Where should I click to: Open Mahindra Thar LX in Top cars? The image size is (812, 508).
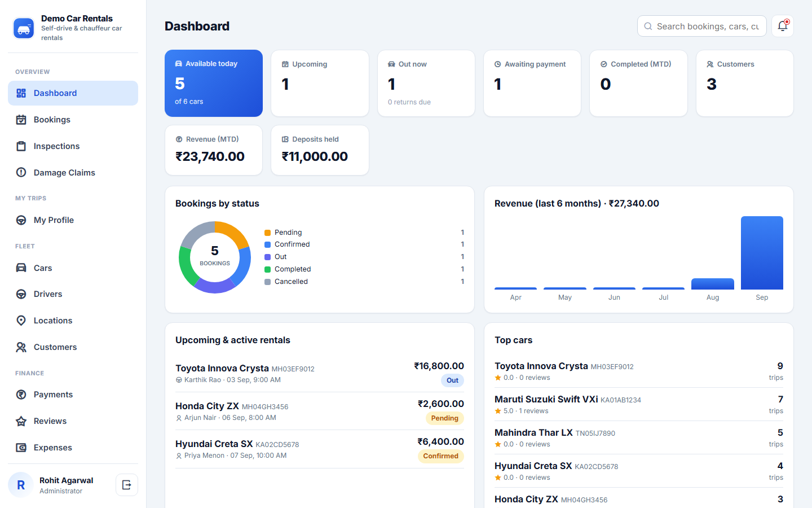click(x=639, y=437)
